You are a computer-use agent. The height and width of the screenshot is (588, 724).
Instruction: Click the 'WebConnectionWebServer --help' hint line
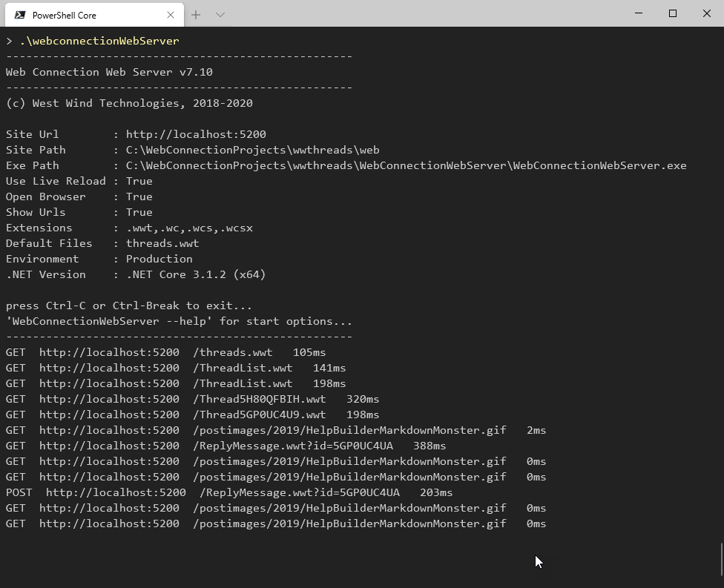[180, 321]
